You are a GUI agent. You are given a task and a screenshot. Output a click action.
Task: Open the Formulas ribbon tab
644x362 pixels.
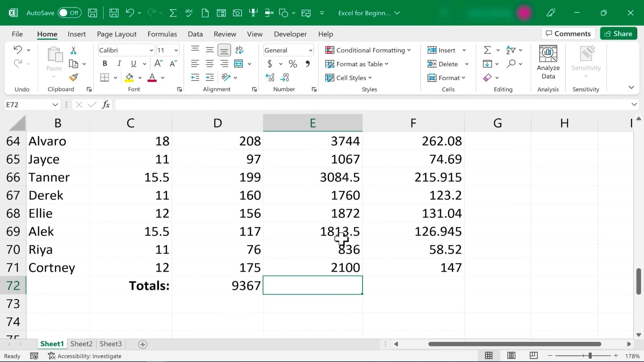point(162,34)
